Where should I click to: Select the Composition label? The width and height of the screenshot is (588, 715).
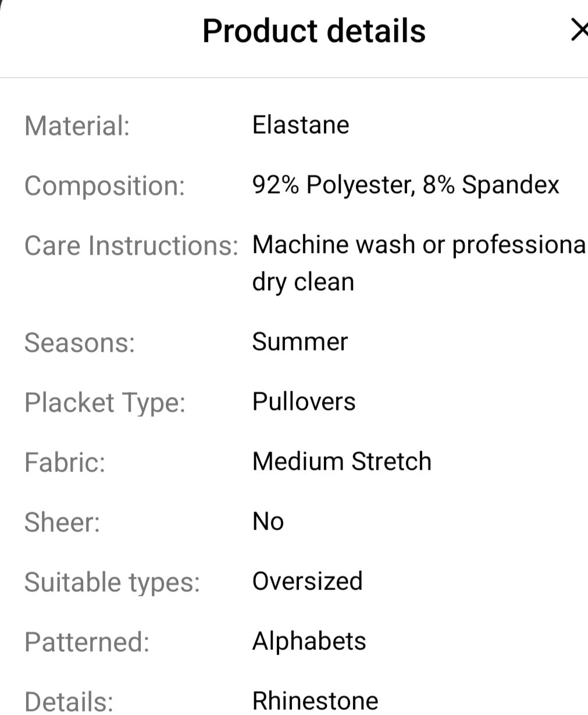tap(104, 186)
